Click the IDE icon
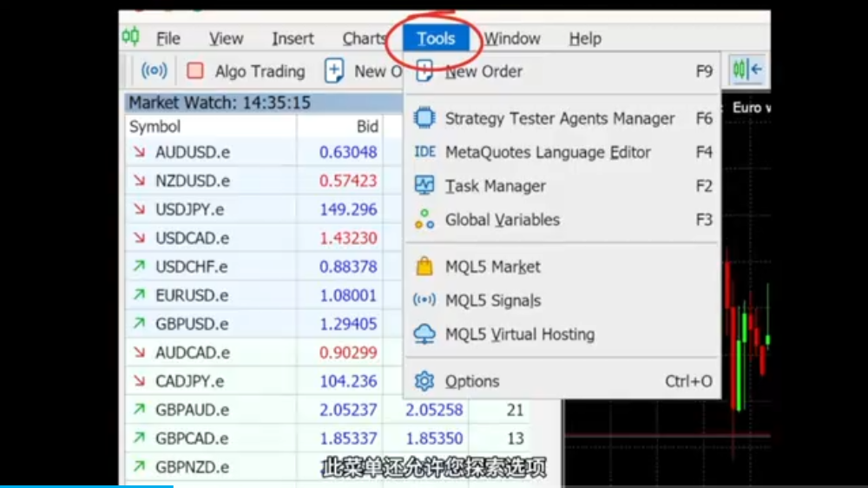This screenshot has height=488, width=868. 424,151
